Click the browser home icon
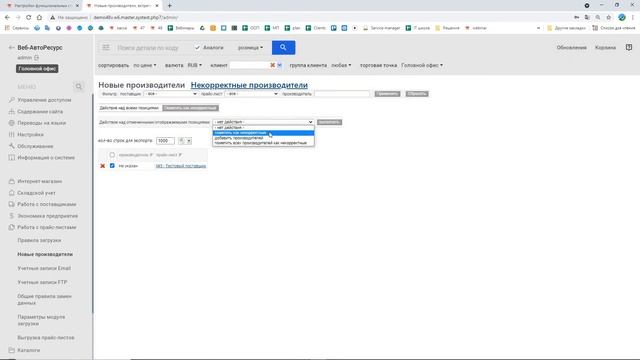640x360 pixels. point(39,18)
